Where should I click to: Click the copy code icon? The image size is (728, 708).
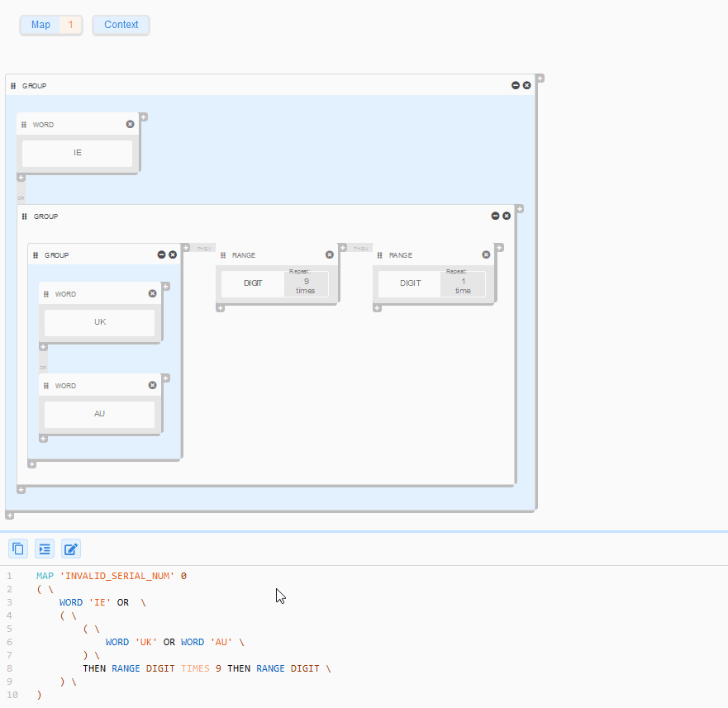tap(18, 549)
